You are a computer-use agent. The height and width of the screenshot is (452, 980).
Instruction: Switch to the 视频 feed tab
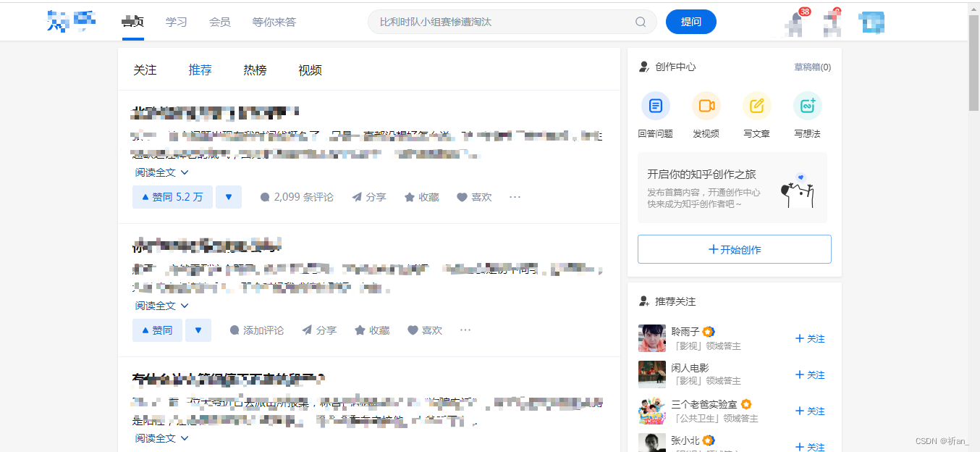(310, 70)
